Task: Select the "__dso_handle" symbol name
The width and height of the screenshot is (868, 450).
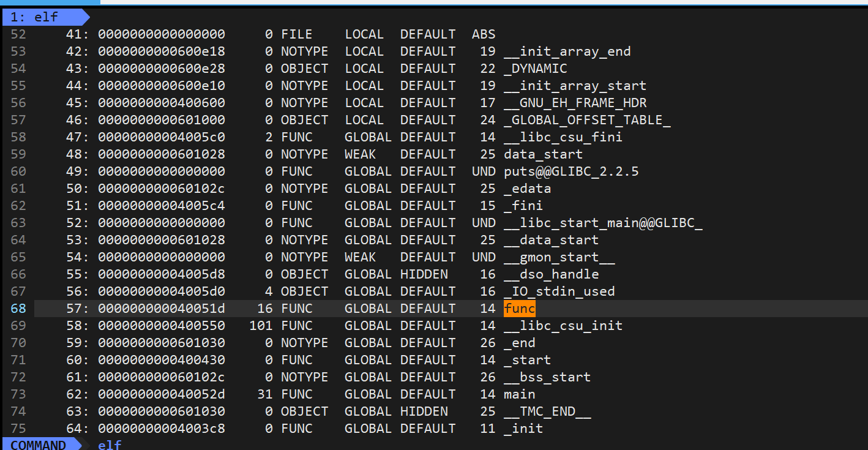Action: click(x=552, y=274)
